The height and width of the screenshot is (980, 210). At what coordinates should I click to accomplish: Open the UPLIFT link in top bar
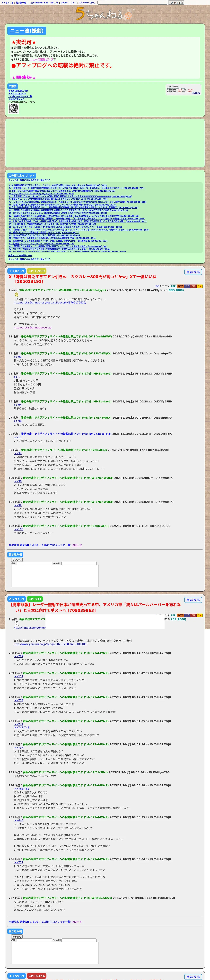pos(54,3)
